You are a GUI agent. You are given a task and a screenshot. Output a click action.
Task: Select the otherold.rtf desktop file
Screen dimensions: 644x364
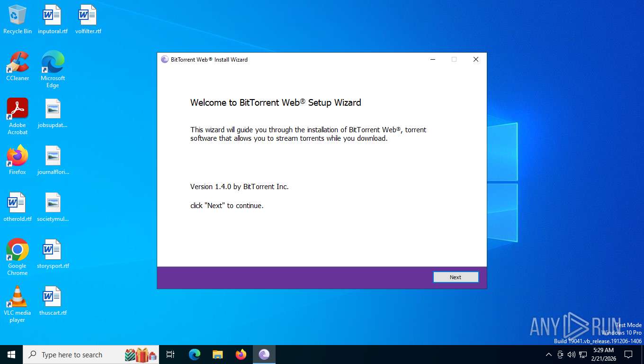click(18, 207)
